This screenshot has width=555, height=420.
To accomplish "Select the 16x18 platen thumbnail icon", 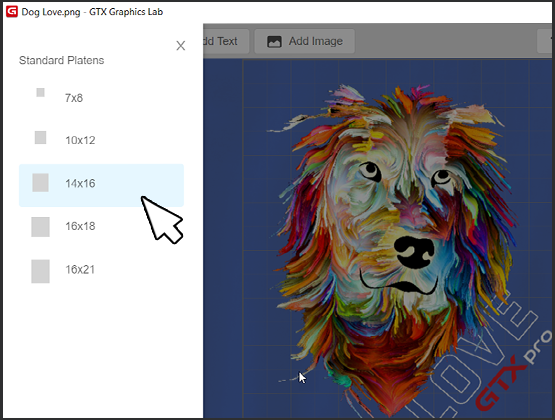I will 40,227.
